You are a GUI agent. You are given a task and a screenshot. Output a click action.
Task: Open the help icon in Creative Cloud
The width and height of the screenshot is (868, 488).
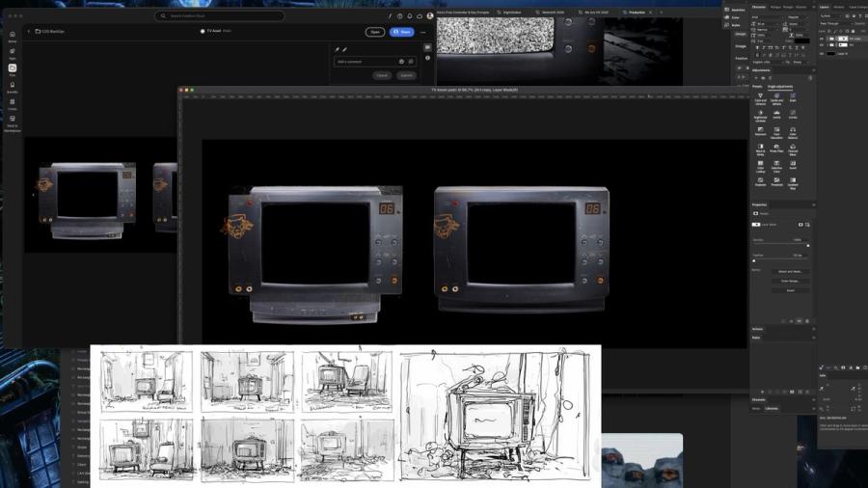399,16
